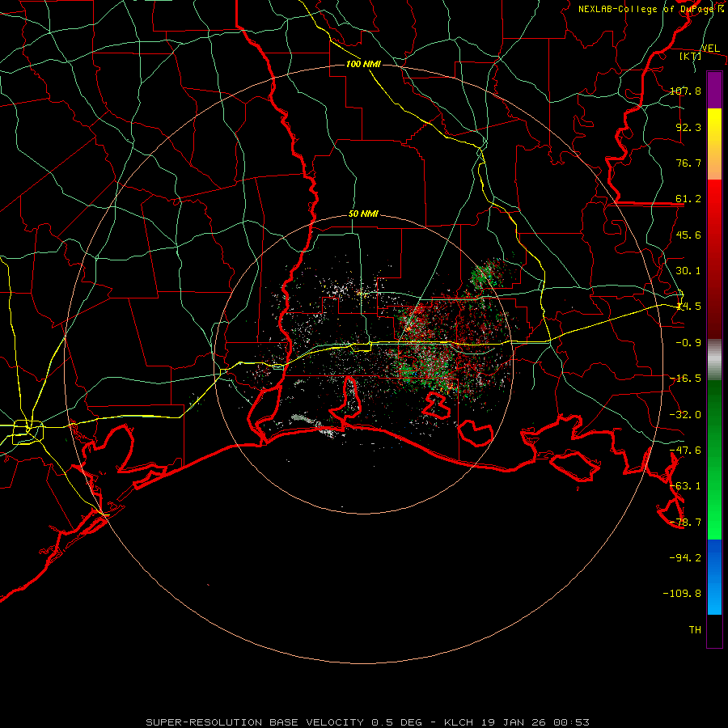Click the 61.2 value on velocity scale
The image size is (728, 728).
tap(688, 199)
